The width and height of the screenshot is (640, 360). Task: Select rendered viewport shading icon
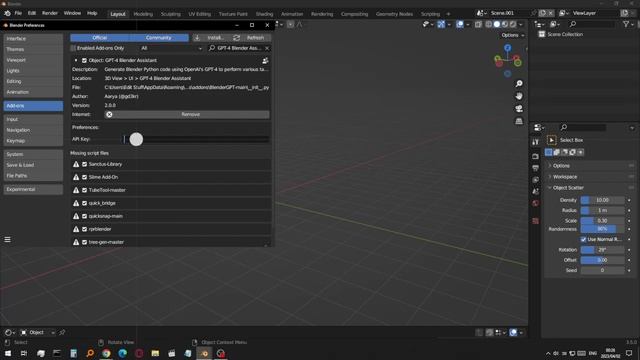pos(513,24)
